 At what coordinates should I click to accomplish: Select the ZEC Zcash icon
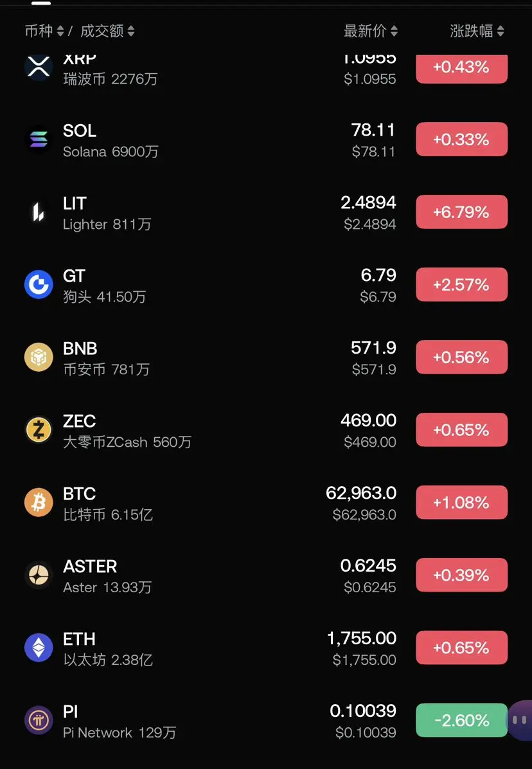[x=39, y=430]
